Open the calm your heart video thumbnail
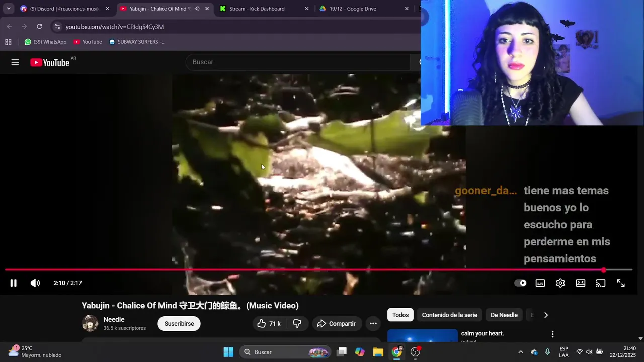 pyautogui.click(x=423, y=335)
